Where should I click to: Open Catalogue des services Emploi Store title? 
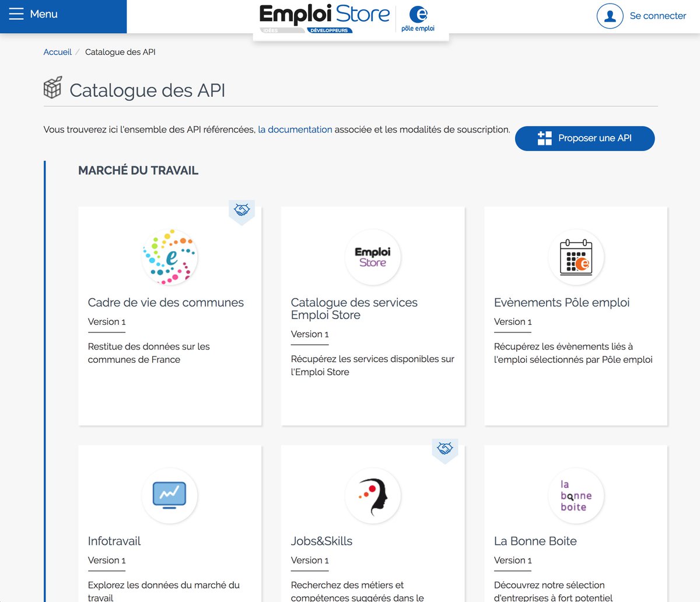(354, 309)
